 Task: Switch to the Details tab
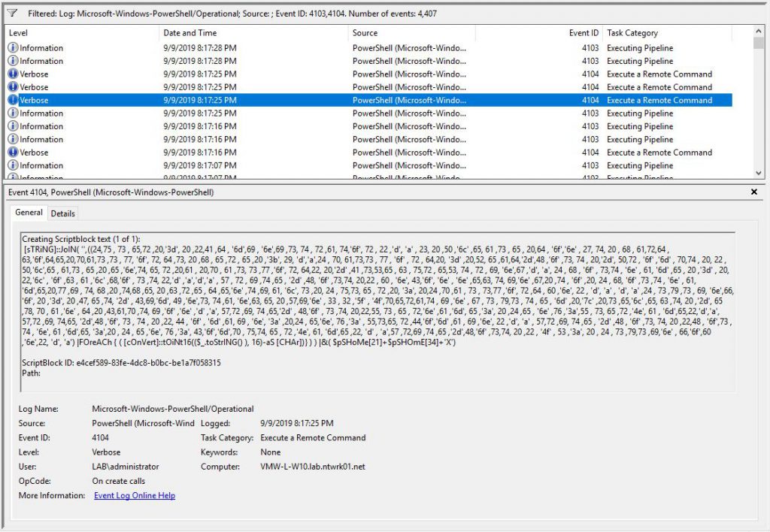pyautogui.click(x=63, y=213)
